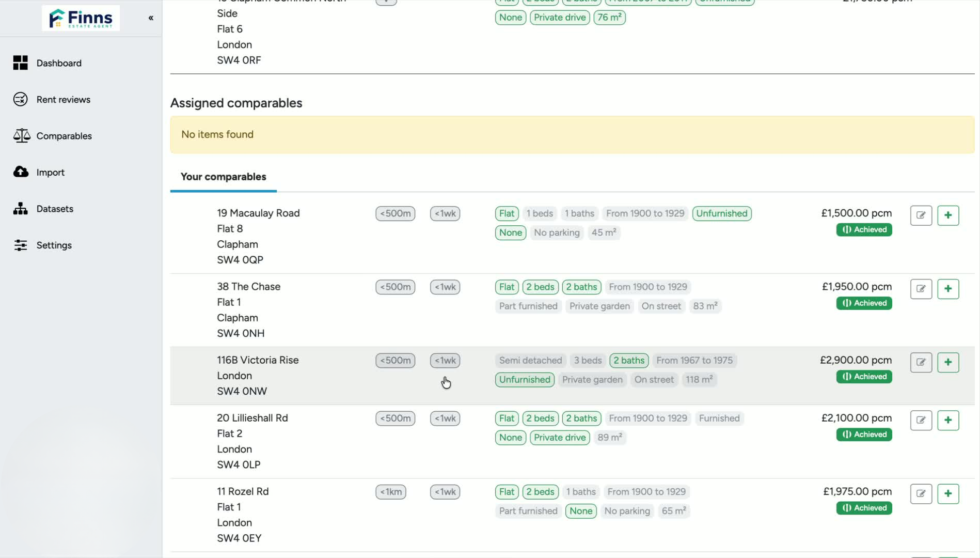Click the Settings sliders icon
The width and height of the screenshot is (980, 558).
point(21,245)
